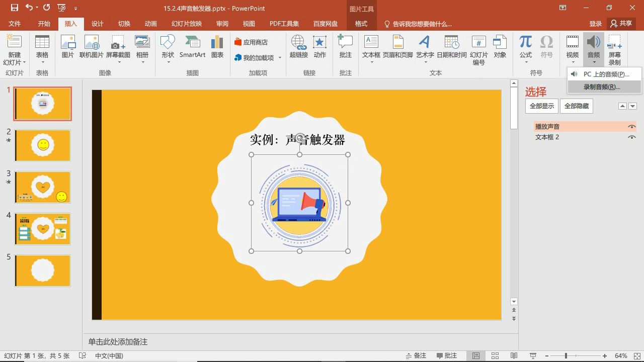The height and width of the screenshot is (362, 644).
Task: Insert 日期和时间 date and time
Action: (x=452, y=47)
